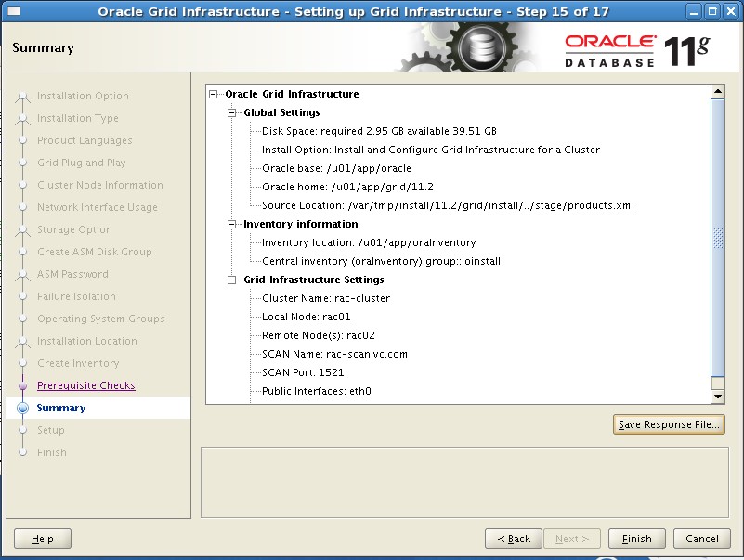Image resolution: width=744 pixels, height=560 pixels.
Task: Select SCAN Port 1521 row
Action: click(x=303, y=372)
